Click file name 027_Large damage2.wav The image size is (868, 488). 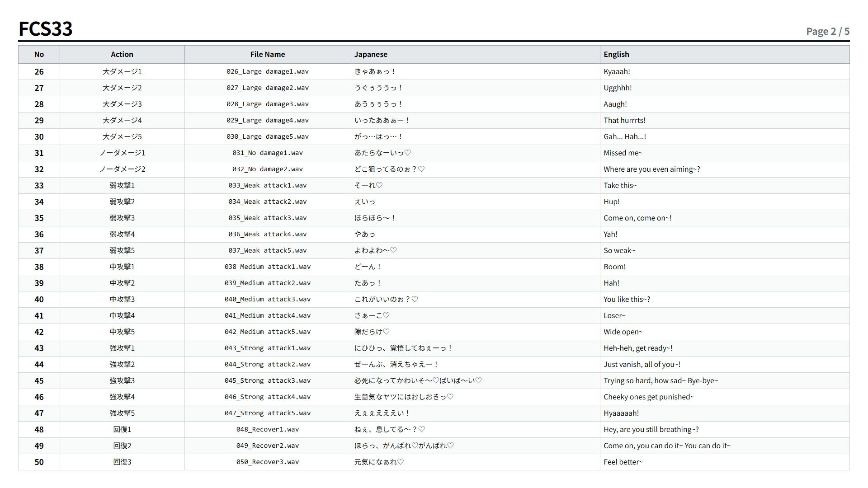pos(268,88)
